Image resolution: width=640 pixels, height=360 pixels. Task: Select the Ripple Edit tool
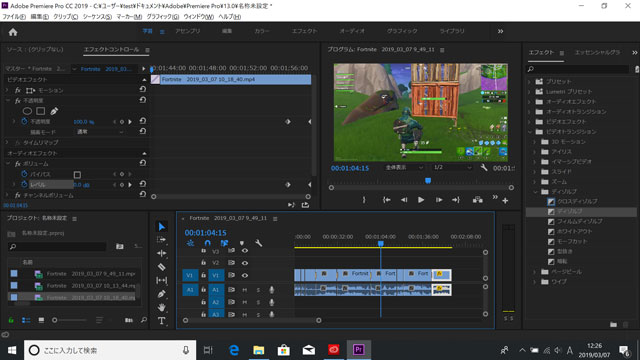(162, 253)
